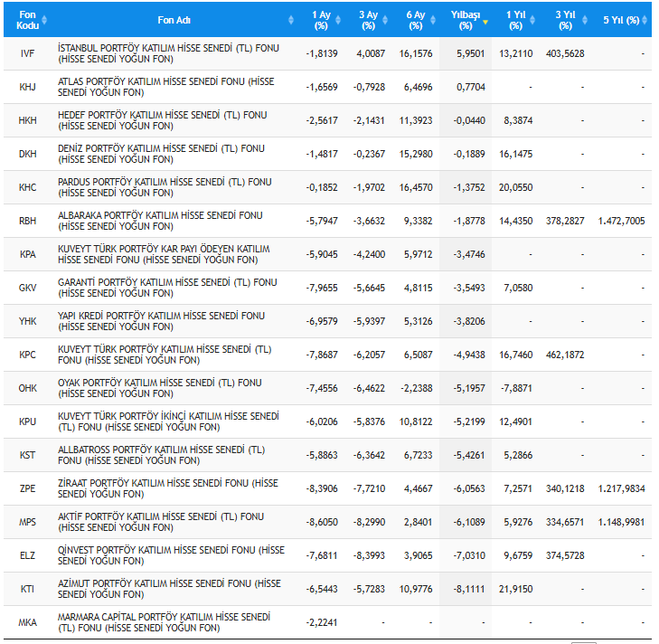
Task: Click 1 Ay value -2,2241
Action: click(x=322, y=622)
